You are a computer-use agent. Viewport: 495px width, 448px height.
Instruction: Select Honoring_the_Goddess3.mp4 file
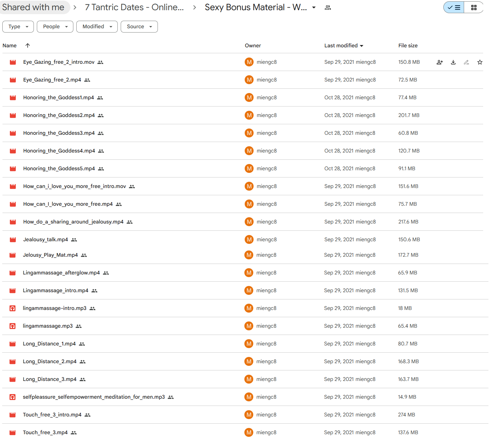click(242, 133)
